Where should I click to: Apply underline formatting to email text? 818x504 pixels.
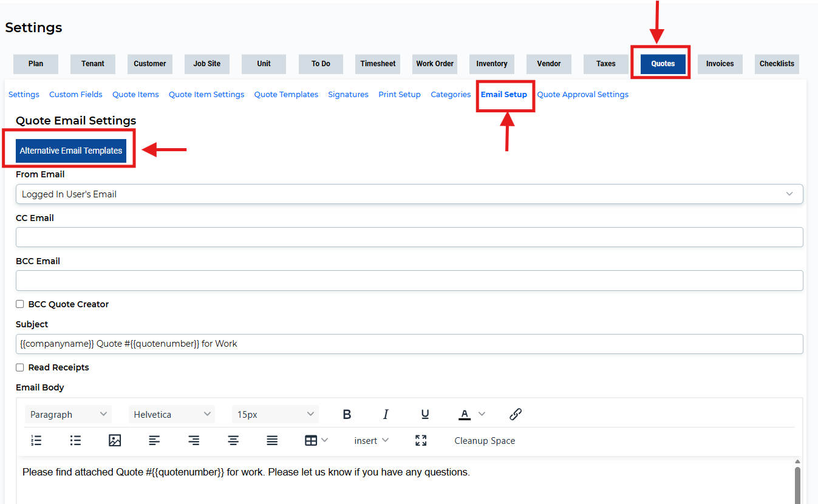pyautogui.click(x=425, y=415)
